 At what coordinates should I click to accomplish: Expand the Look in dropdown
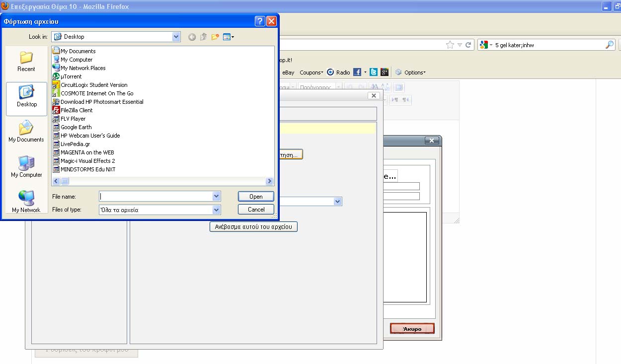tap(176, 37)
